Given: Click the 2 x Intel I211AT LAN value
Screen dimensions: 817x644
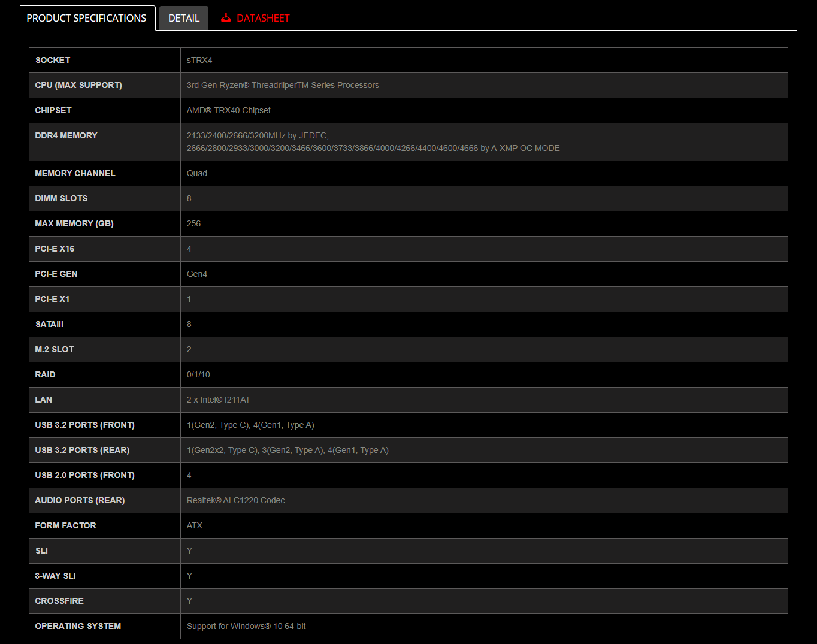Looking at the screenshot, I should coord(218,400).
